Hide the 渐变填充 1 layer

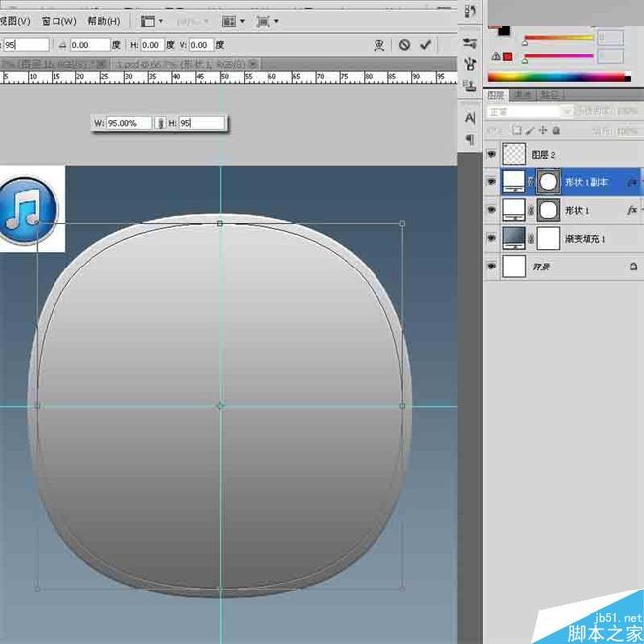pos(491,238)
